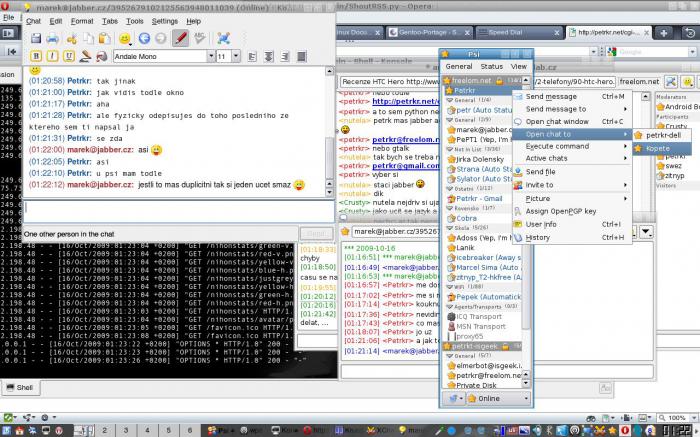Click the grey forward history icon
The image size is (700, 437).
coord(161,38)
